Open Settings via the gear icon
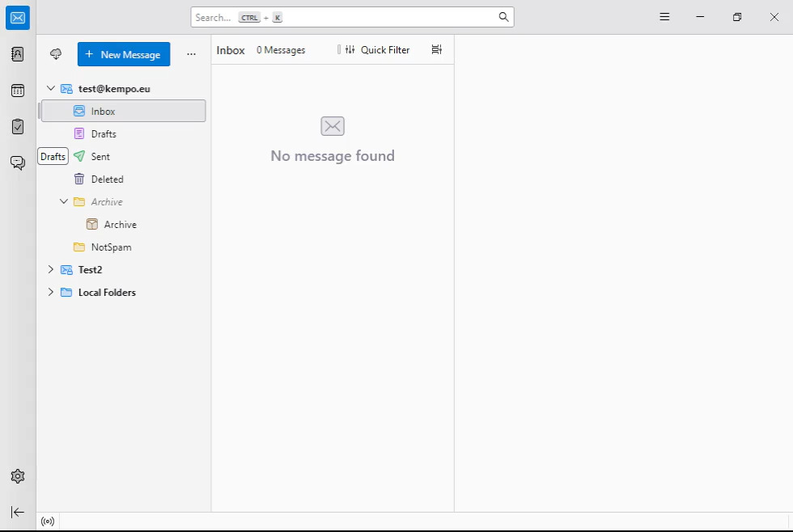The image size is (793, 532). 18,476
